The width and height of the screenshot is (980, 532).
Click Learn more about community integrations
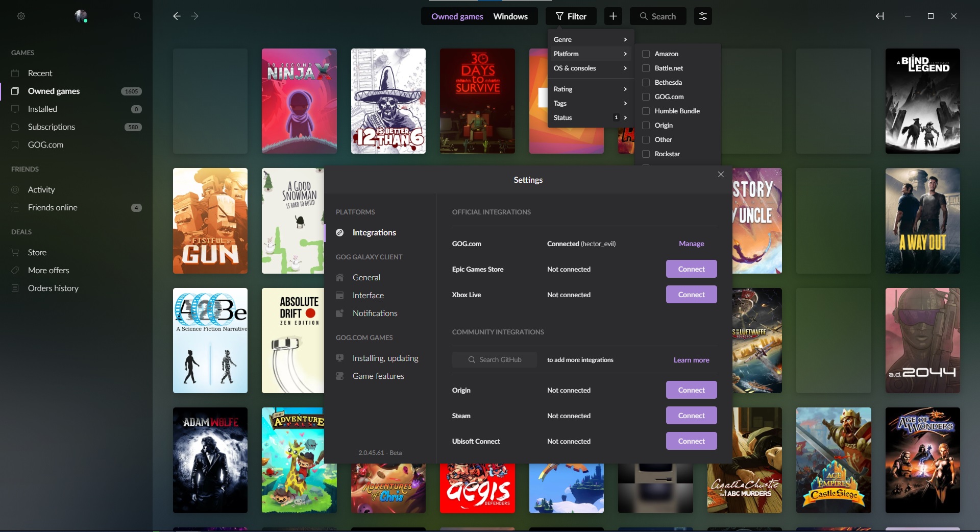pyautogui.click(x=691, y=360)
